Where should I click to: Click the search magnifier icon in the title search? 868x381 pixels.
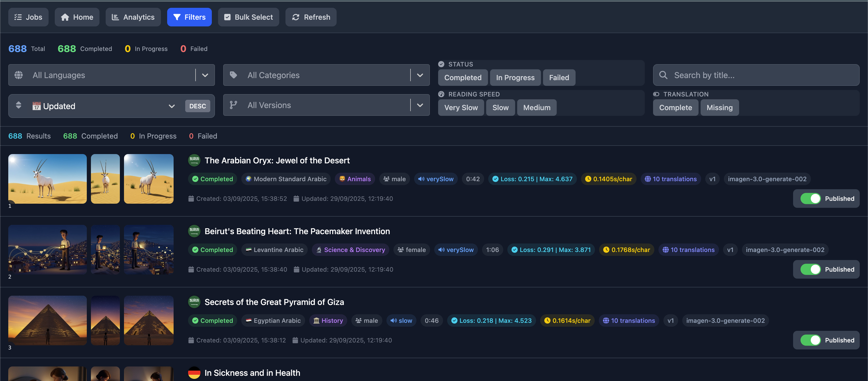coord(663,75)
